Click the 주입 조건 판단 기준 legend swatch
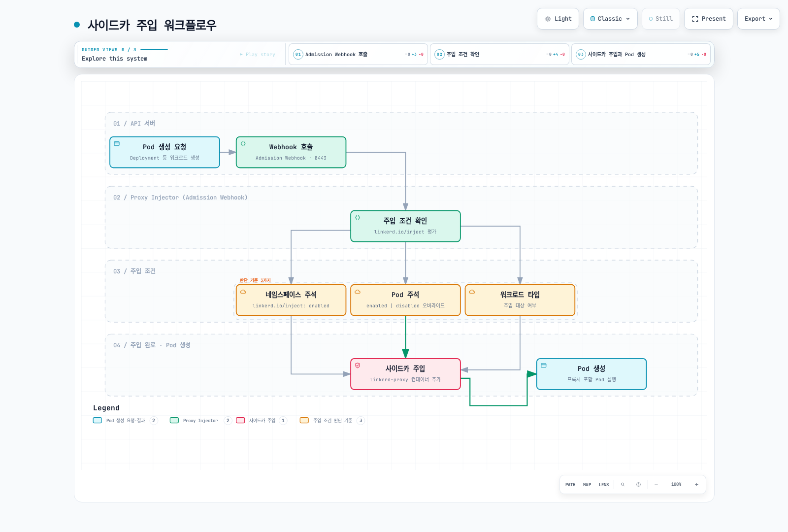The image size is (788, 532). point(304,420)
